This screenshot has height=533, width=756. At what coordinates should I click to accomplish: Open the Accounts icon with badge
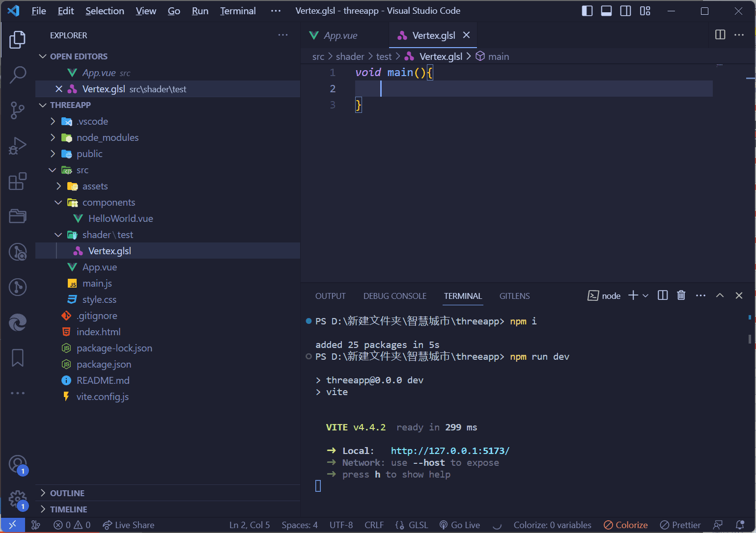tap(18, 464)
